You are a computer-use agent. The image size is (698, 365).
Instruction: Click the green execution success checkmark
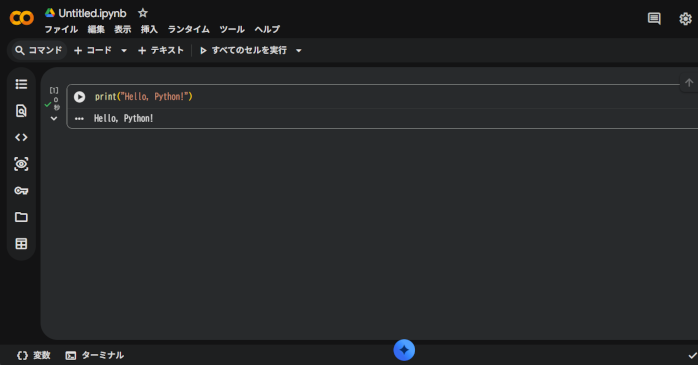click(x=48, y=105)
